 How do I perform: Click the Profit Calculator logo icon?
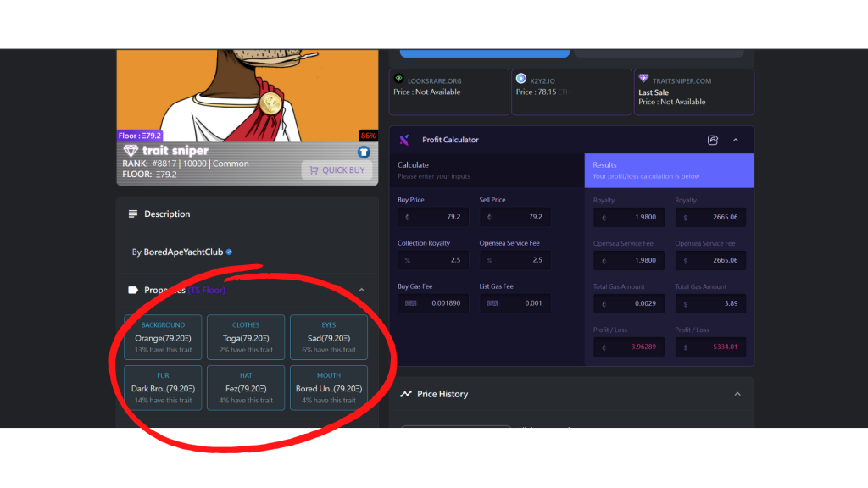coord(404,140)
